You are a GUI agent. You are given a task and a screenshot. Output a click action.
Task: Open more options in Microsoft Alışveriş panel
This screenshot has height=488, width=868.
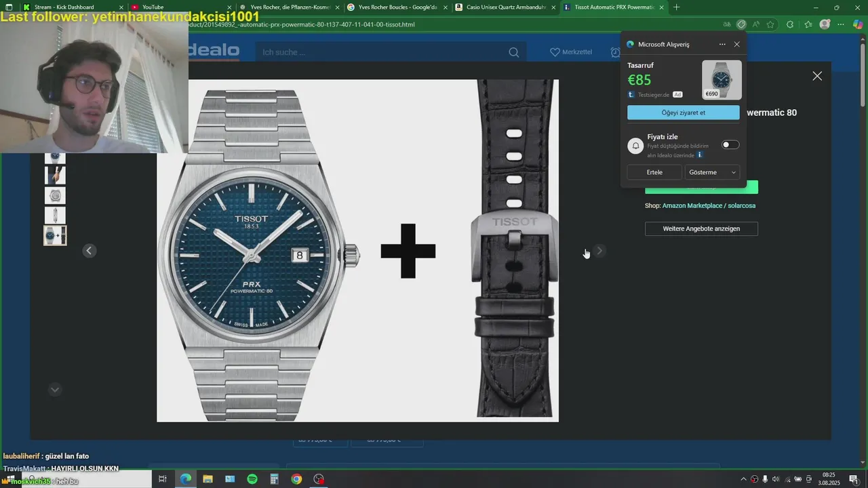point(722,44)
